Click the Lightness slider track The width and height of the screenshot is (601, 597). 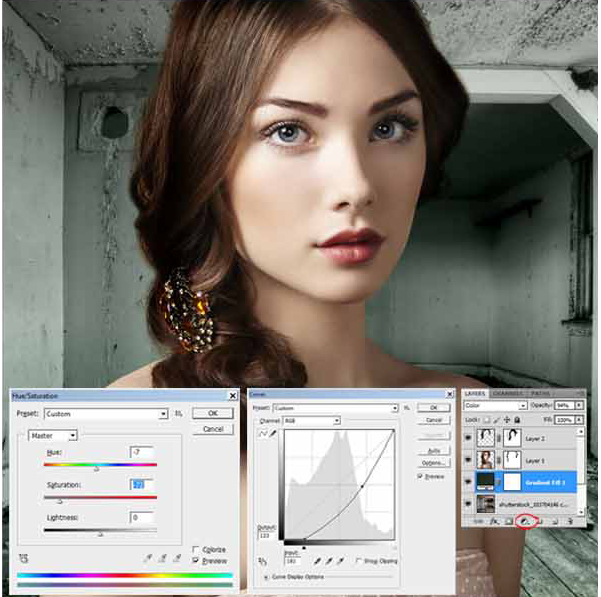[100, 530]
